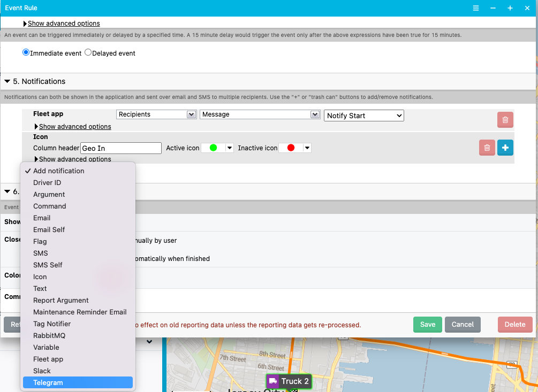Delete the Fleet app notification row

(x=505, y=120)
